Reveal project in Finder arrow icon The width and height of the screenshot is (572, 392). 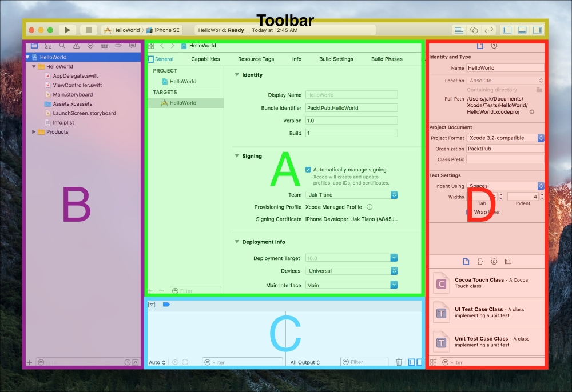coord(532,112)
